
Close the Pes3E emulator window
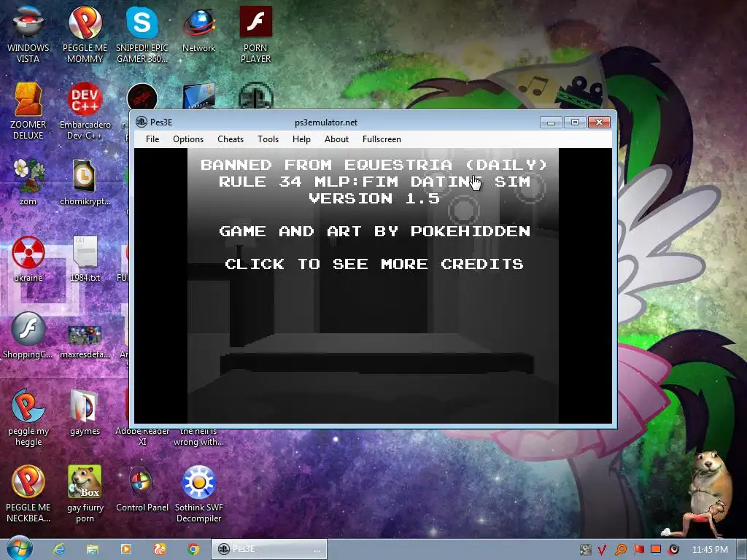pyautogui.click(x=600, y=122)
